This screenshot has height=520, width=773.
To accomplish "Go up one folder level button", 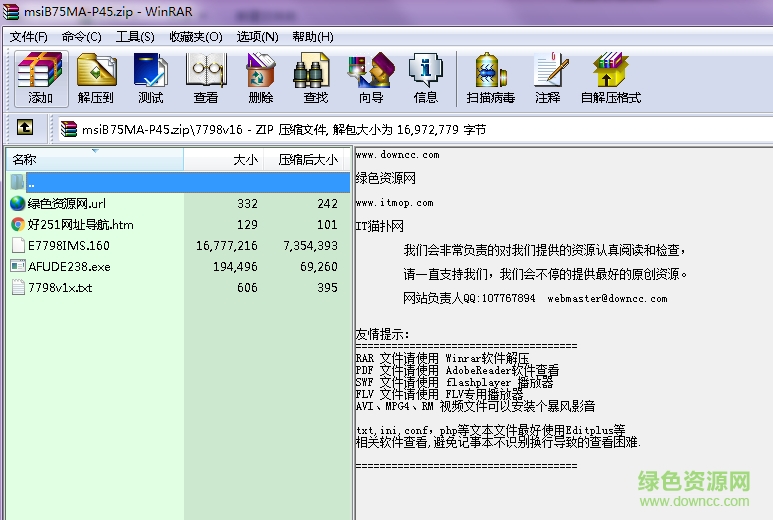I will 25,128.
